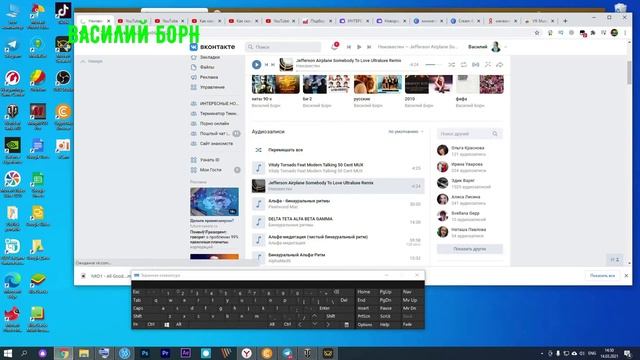640x360 pixels.
Task: Show hidden system tray icons chevron
Action: [542, 353]
